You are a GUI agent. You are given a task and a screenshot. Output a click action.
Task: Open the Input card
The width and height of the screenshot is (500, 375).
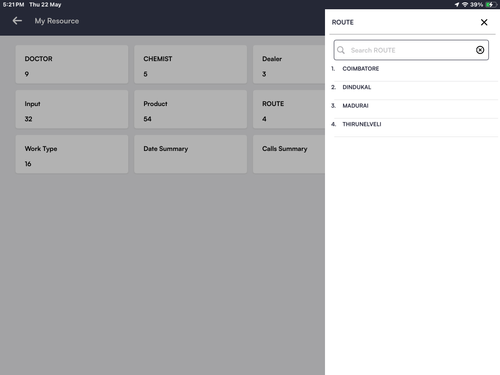(72, 109)
